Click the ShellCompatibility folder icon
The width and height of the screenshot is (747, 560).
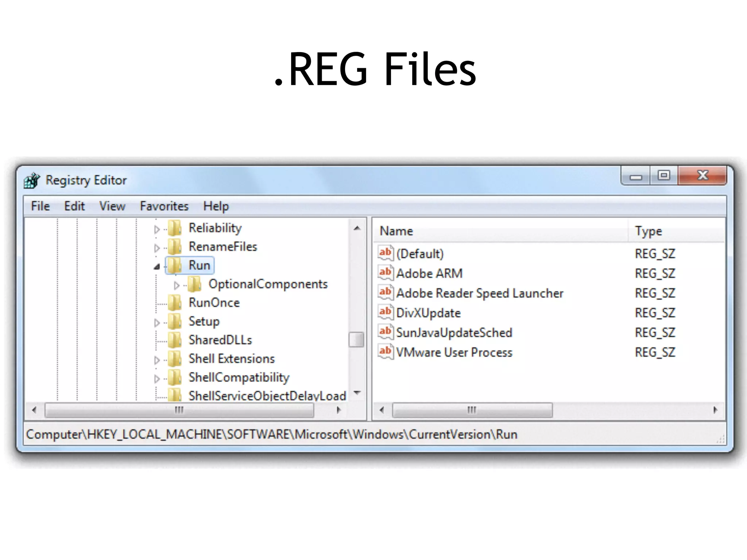point(175,377)
